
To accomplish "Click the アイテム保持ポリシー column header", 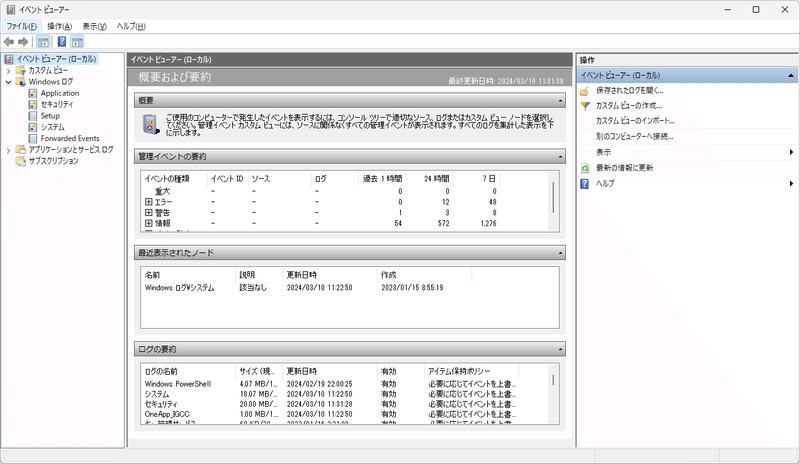I will pyautogui.click(x=471, y=371).
